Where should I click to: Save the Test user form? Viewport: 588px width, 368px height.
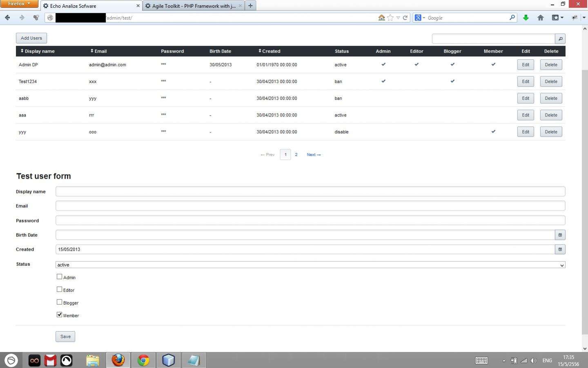pos(65,337)
